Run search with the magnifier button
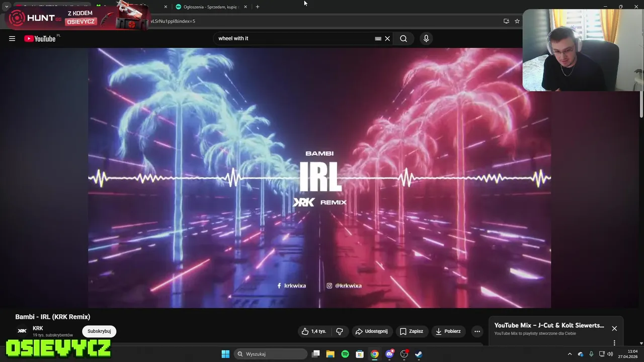The image size is (644, 362). click(404, 39)
